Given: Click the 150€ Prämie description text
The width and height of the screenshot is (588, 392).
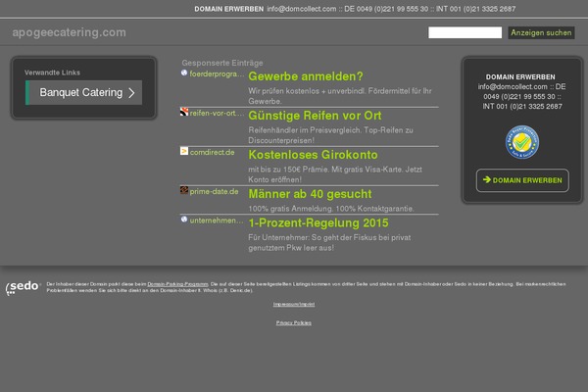Looking at the screenshot, I should [x=335, y=174].
